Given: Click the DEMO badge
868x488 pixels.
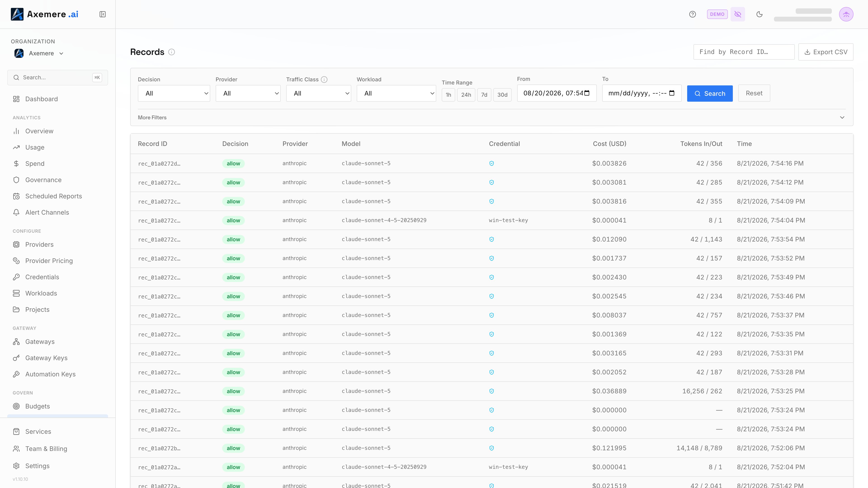Looking at the screenshot, I should coord(717,14).
